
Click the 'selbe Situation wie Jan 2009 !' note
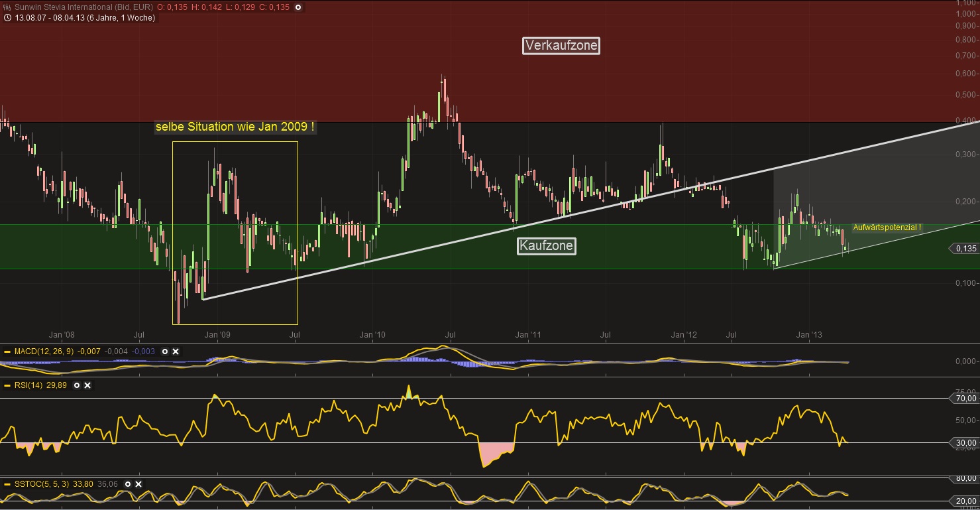pos(235,127)
